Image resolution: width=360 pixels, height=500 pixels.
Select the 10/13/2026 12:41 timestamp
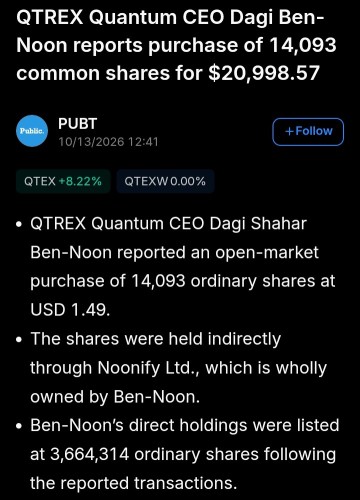point(108,142)
